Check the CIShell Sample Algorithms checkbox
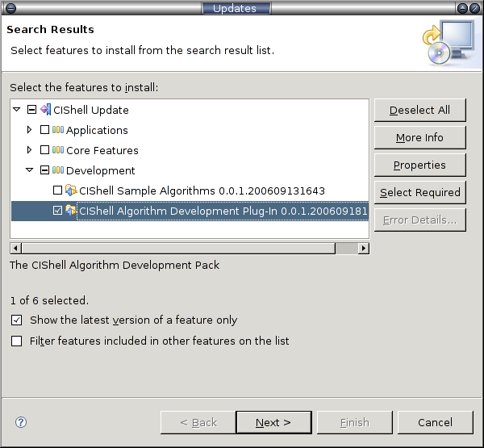Screen dimensions: 484x448 58,191
